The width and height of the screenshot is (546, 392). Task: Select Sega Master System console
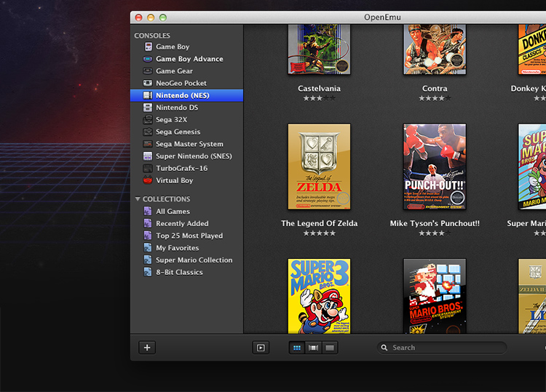coord(186,144)
